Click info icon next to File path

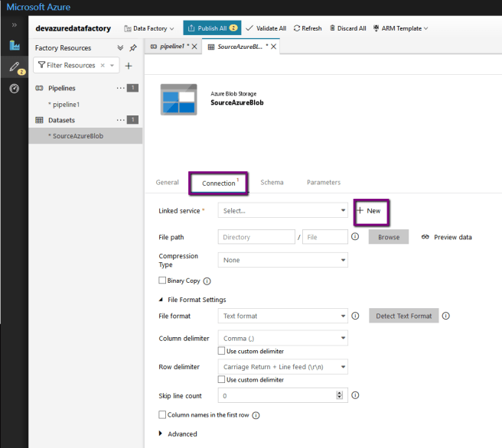pyautogui.click(x=355, y=237)
